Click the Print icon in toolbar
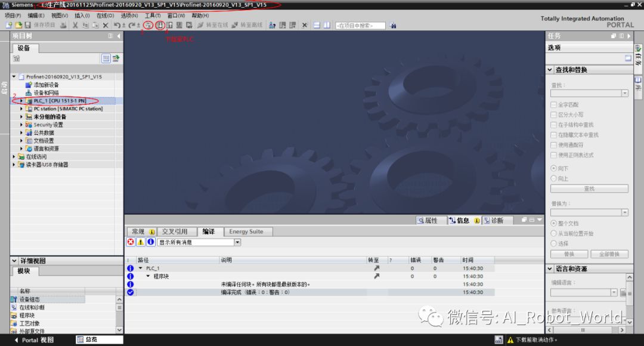 (x=63, y=25)
